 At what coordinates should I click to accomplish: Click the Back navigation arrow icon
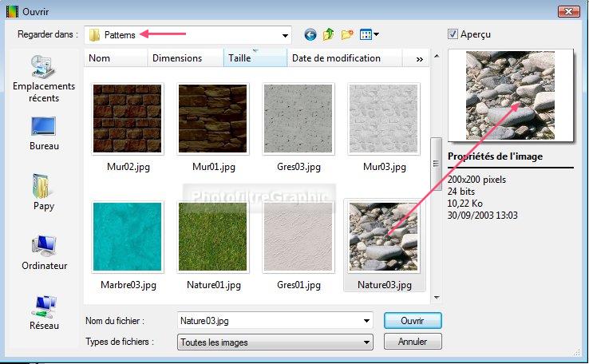point(310,35)
